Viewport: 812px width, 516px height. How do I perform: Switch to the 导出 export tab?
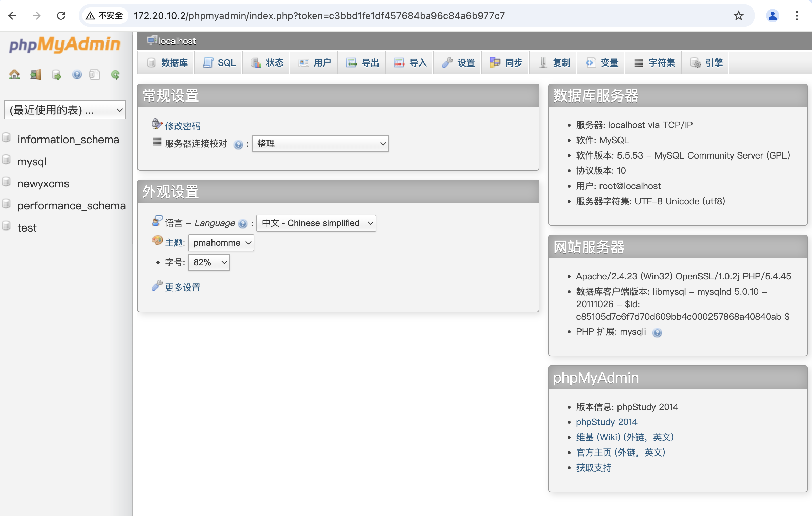click(363, 63)
